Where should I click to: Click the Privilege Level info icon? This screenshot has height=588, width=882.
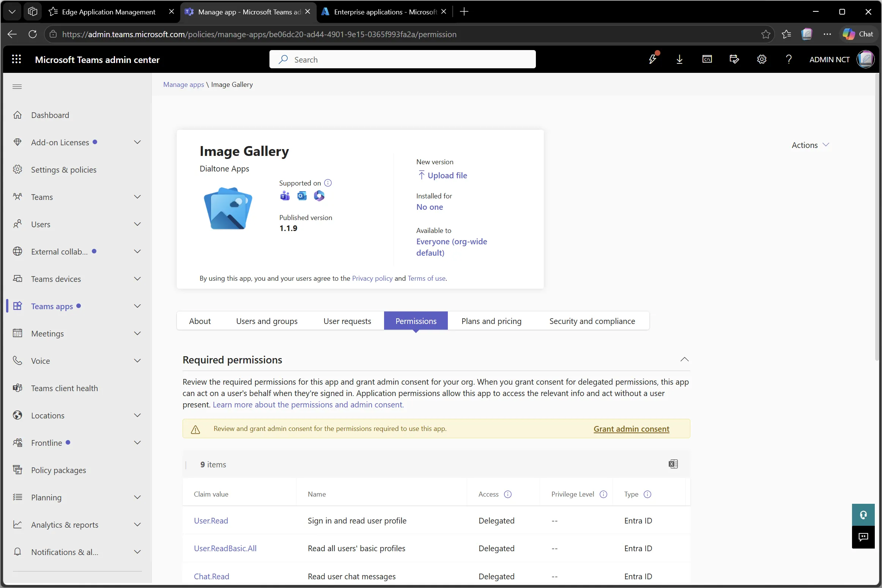(x=603, y=494)
